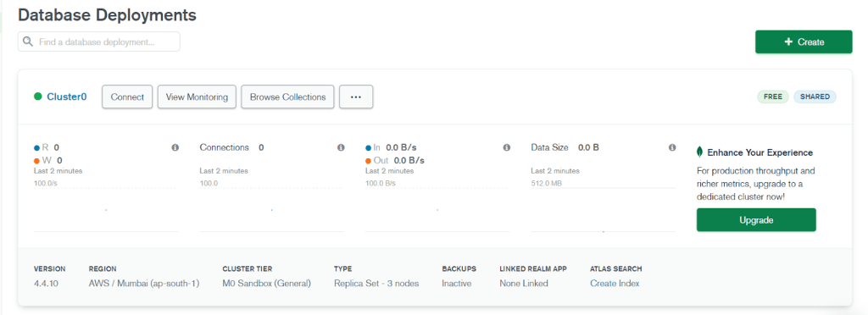
Task: Click the info icon beside Connections
Action: pos(341,147)
